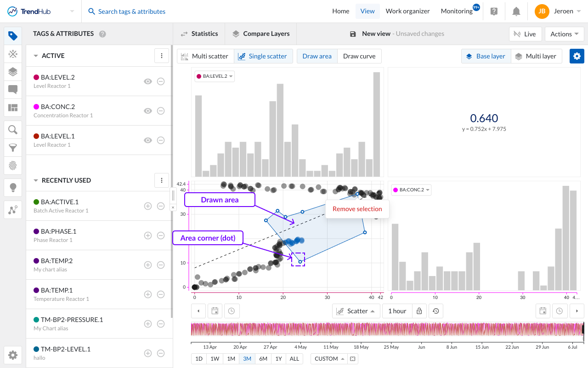Open the lightbulb recommendations panel
The image size is (588, 368).
pos(13,187)
